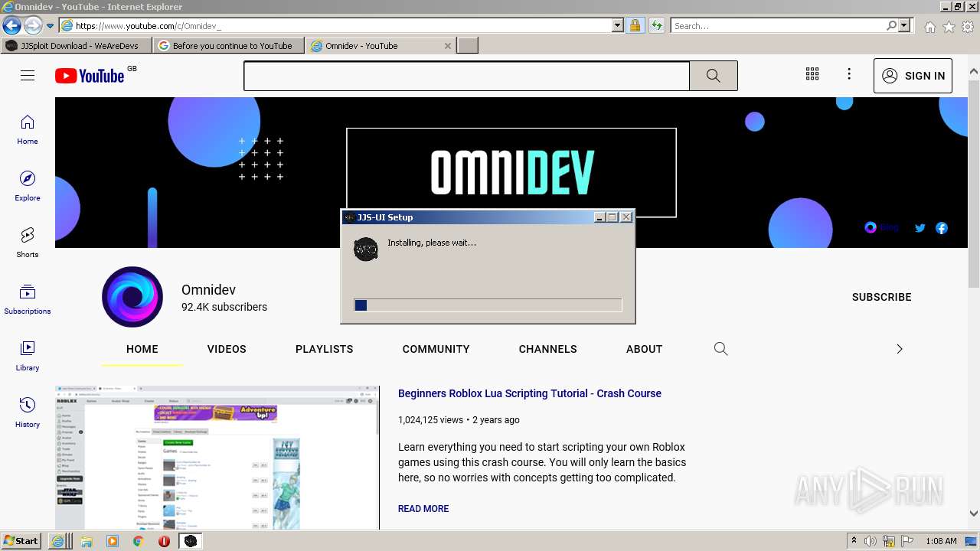Click the Internet Explorer back button
Viewport: 980px width, 551px height.
click(11, 25)
